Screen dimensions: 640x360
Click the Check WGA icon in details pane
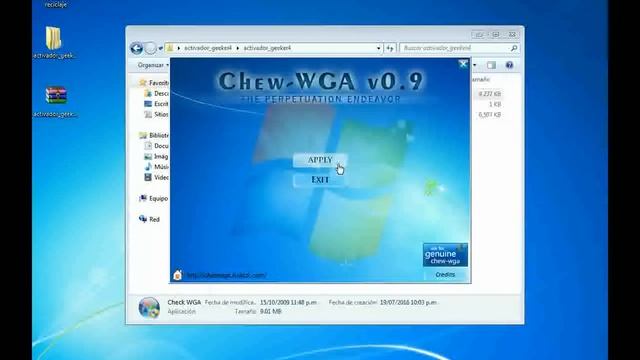point(149,307)
